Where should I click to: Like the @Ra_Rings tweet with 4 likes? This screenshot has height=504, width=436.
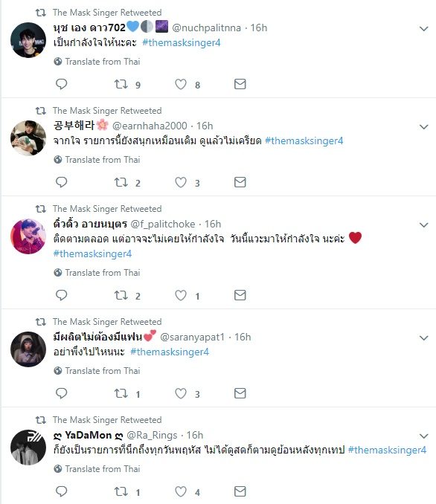point(181,491)
